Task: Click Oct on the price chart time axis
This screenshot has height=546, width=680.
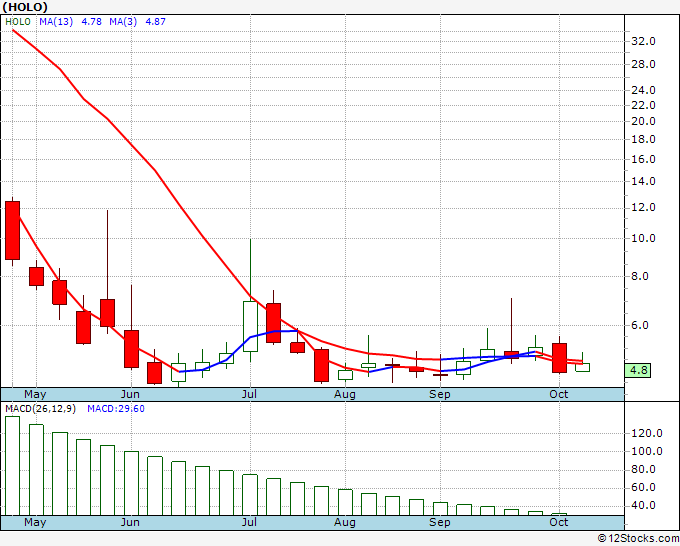Action: (559, 394)
